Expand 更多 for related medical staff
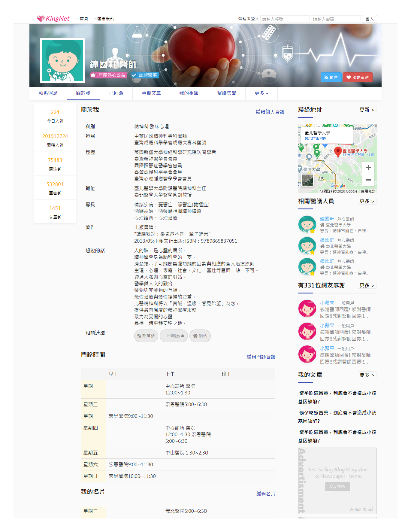Image resolution: width=411 pixels, height=532 pixels. tap(367, 201)
